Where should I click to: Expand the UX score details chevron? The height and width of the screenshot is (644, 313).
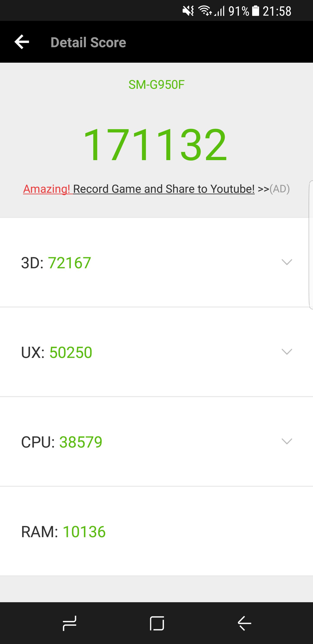point(286,352)
